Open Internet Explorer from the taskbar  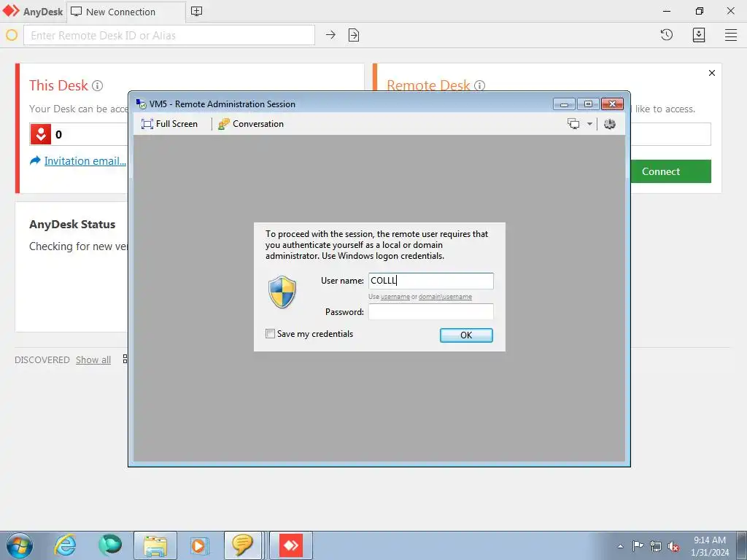tap(65, 545)
